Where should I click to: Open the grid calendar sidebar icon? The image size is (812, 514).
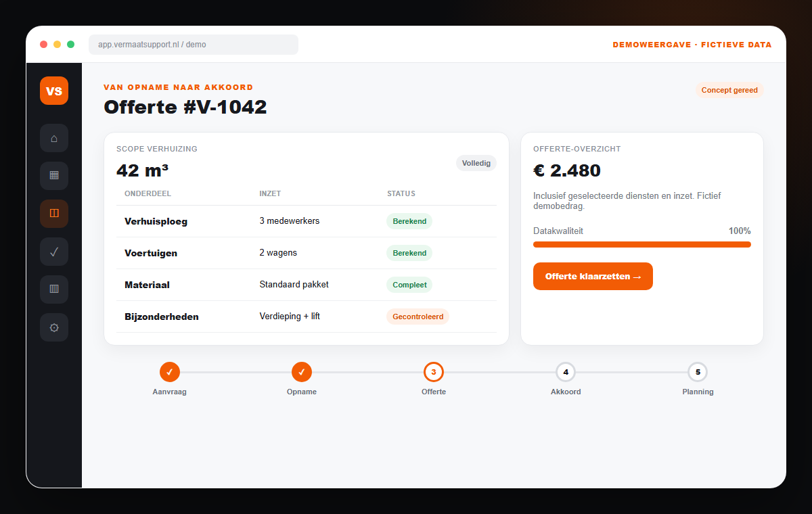(54, 176)
